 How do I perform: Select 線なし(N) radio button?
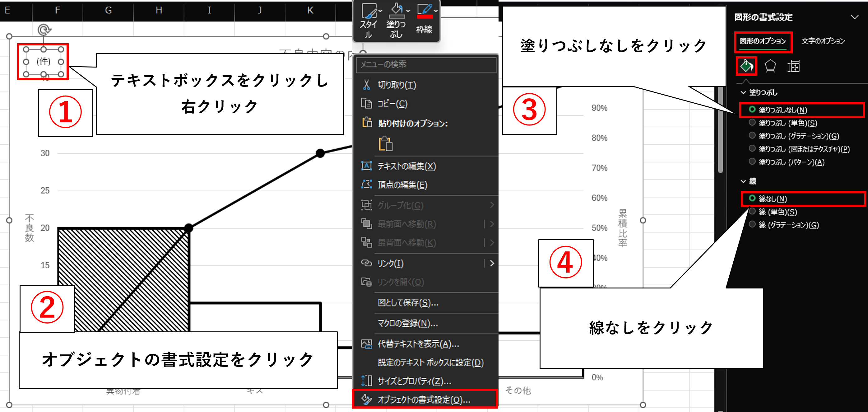(x=752, y=198)
